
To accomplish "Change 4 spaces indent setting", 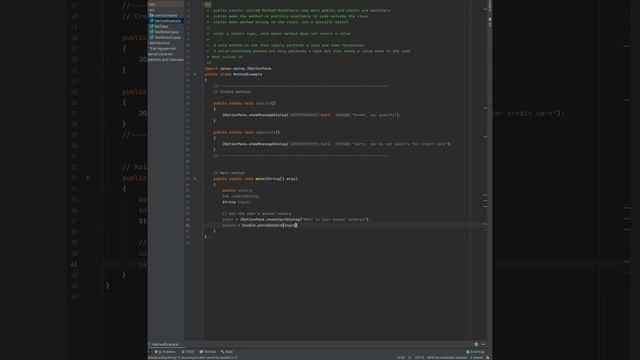I will click(476, 358).
